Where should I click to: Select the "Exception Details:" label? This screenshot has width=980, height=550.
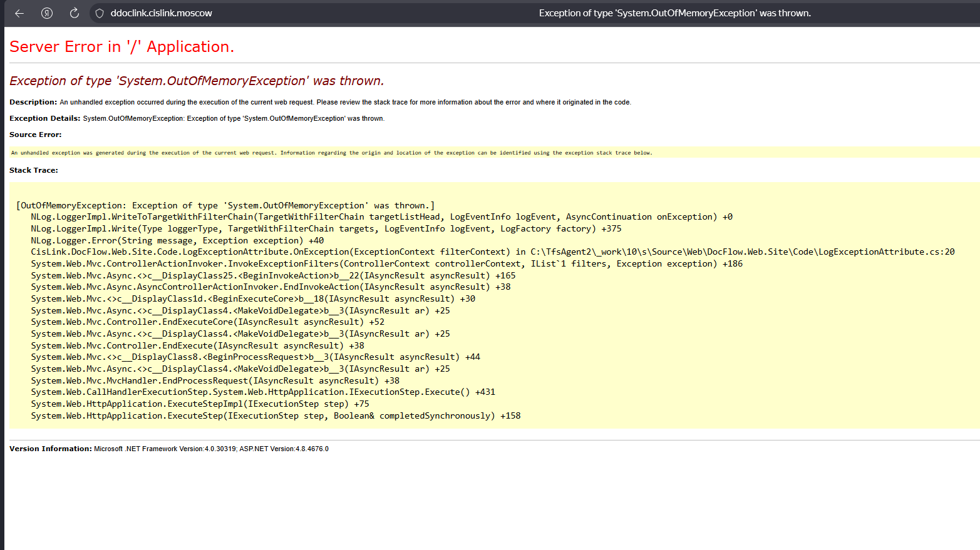coord(45,118)
